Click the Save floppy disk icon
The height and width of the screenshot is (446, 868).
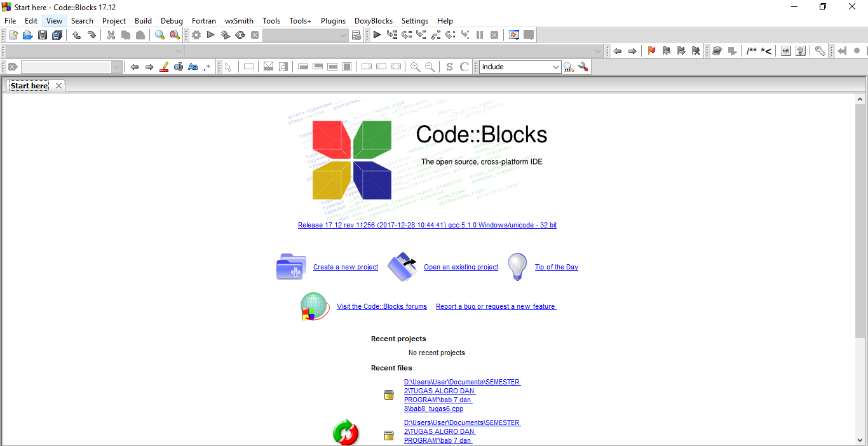coord(43,35)
